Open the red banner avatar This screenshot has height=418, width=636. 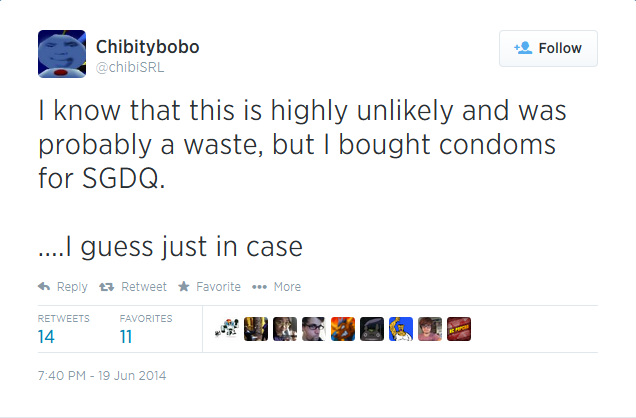coord(459,329)
